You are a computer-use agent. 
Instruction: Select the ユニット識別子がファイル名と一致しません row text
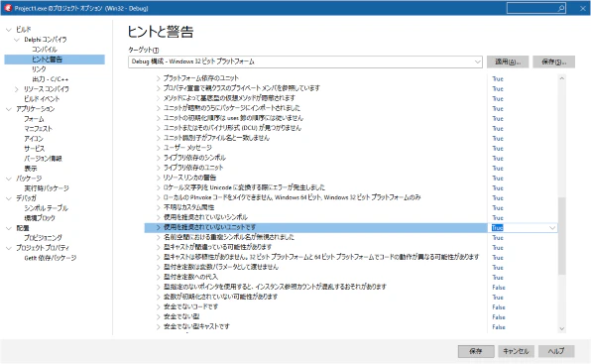tap(216, 138)
